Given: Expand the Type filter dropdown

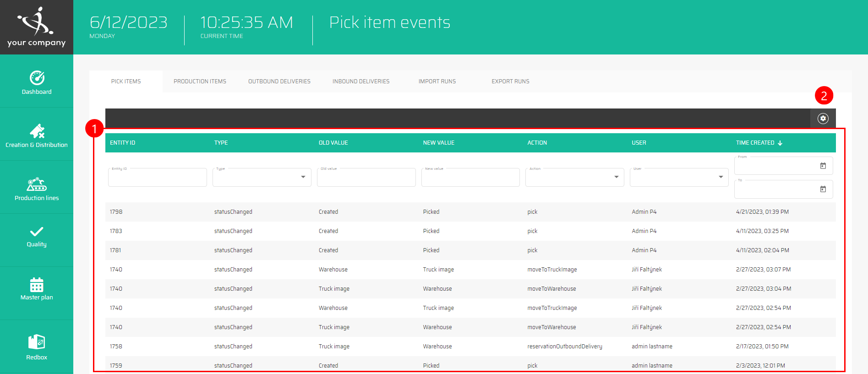Looking at the screenshot, I should tap(303, 177).
